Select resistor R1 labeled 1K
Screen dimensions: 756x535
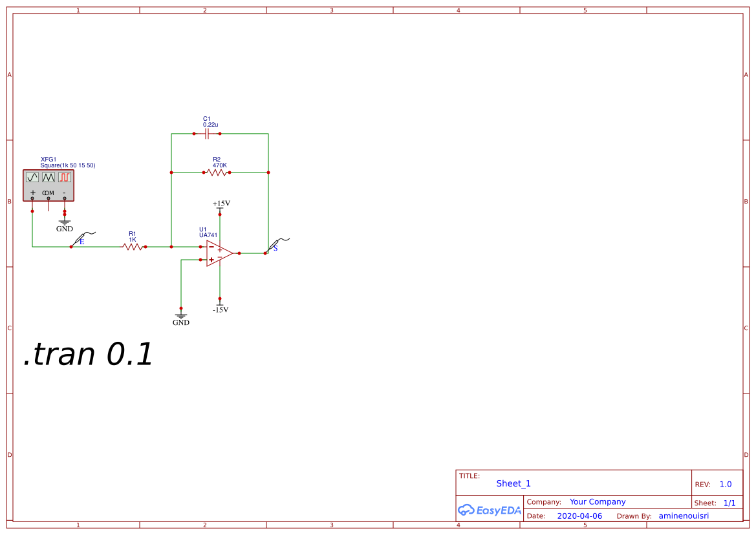pyautogui.click(x=133, y=246)
